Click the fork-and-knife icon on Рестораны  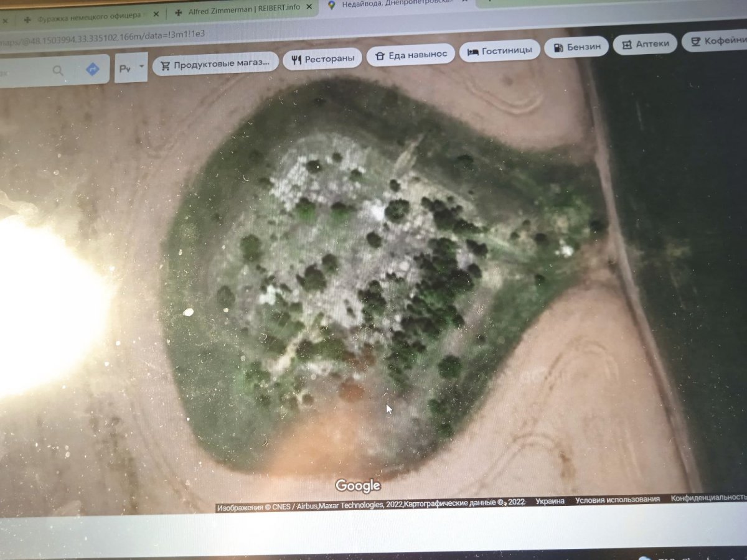pos(296,60)
